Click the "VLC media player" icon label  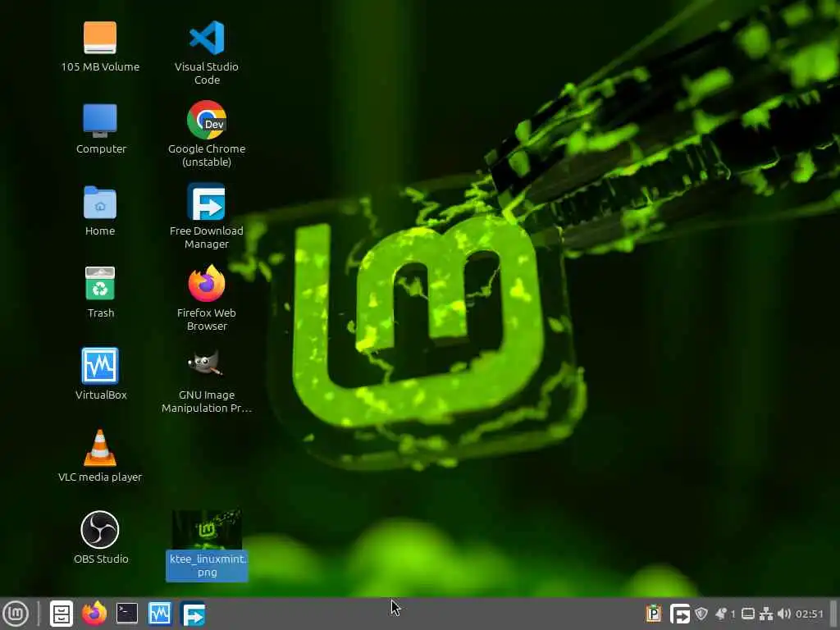100,477
